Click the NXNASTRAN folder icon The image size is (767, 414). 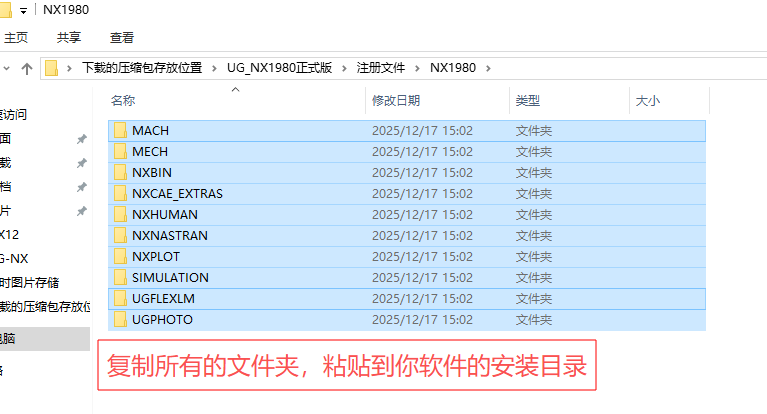120,236
